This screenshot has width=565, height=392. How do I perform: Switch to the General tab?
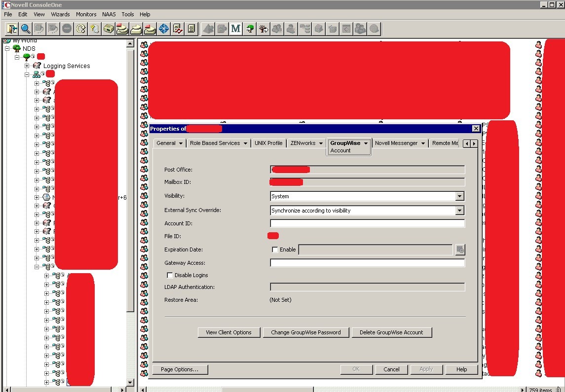pyautogui.click(x=166, y=143)
